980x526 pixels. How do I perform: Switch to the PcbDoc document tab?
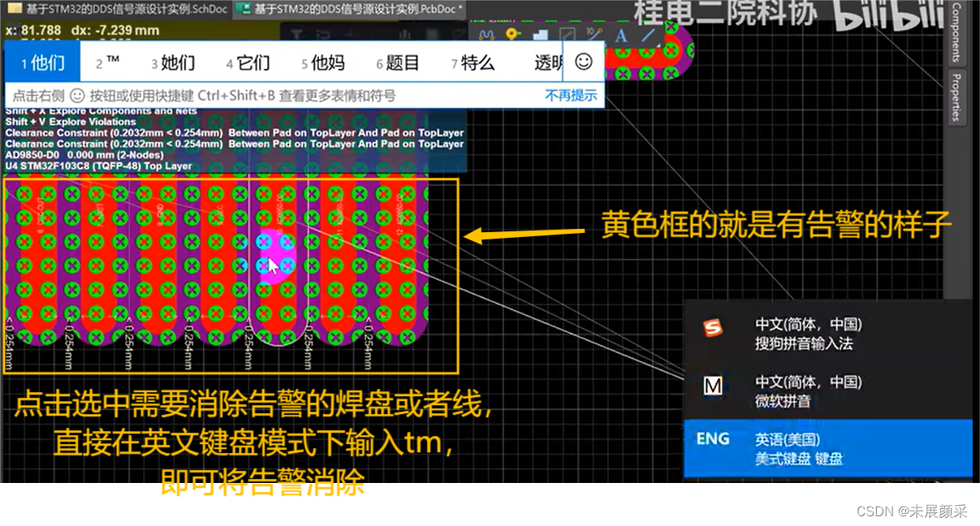click(x=350, y=10)
